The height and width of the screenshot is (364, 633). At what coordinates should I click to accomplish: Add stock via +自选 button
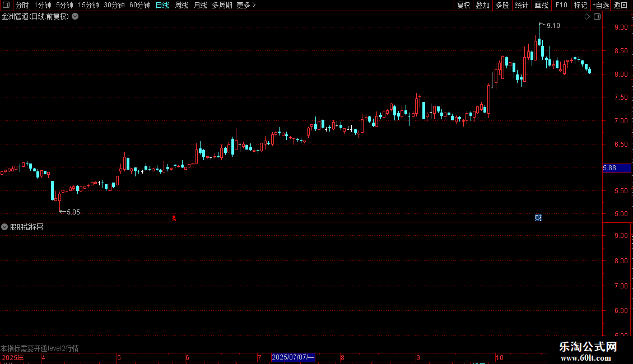tap(601, 5)
